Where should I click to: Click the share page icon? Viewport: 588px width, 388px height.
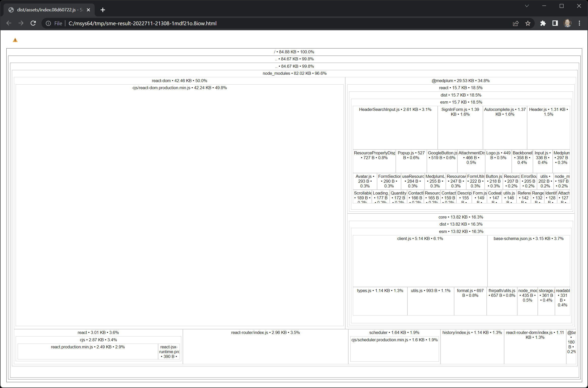(x=516, y=23)
